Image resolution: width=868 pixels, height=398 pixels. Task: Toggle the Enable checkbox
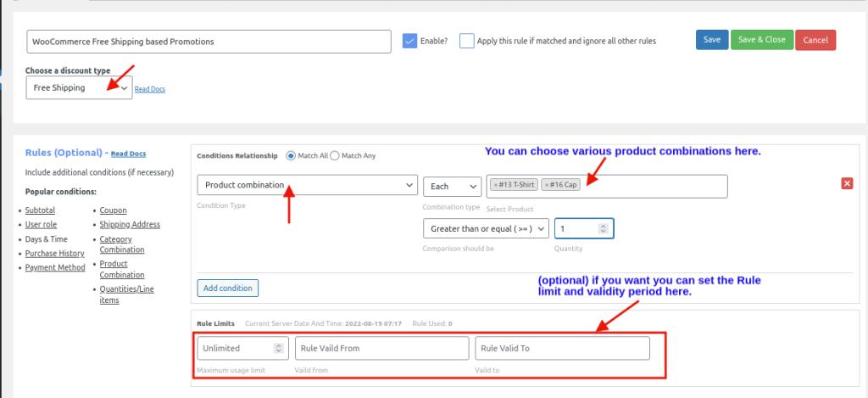pyautogui.click(x=409, y=41)
